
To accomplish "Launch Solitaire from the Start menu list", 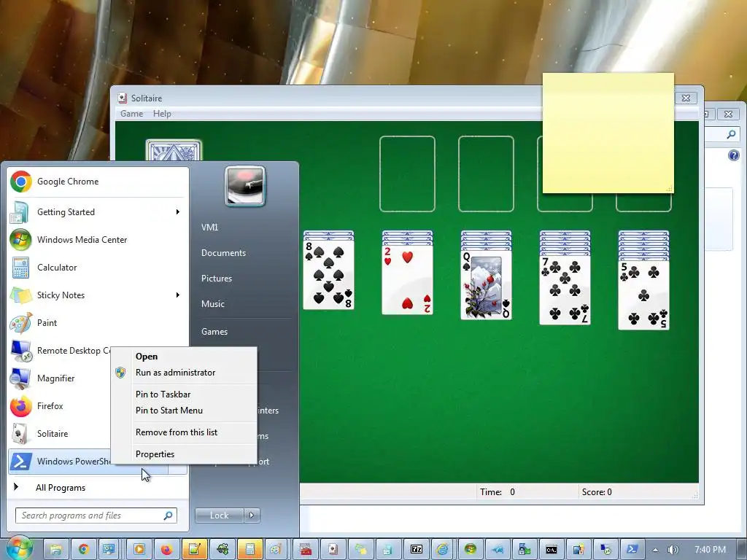I will pyautogui.click(x=59, y=433).
